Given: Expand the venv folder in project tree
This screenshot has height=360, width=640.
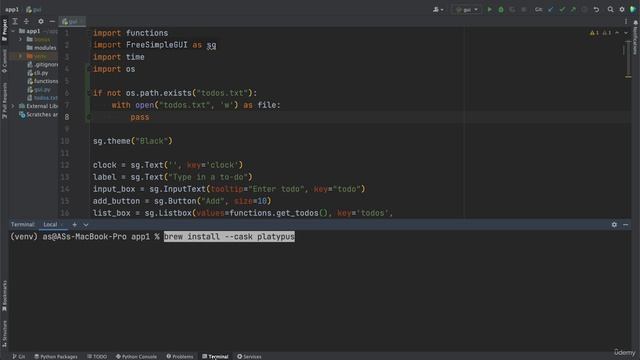Looking at the screenshot, I should pyautogui.click(x=20, y=56).
